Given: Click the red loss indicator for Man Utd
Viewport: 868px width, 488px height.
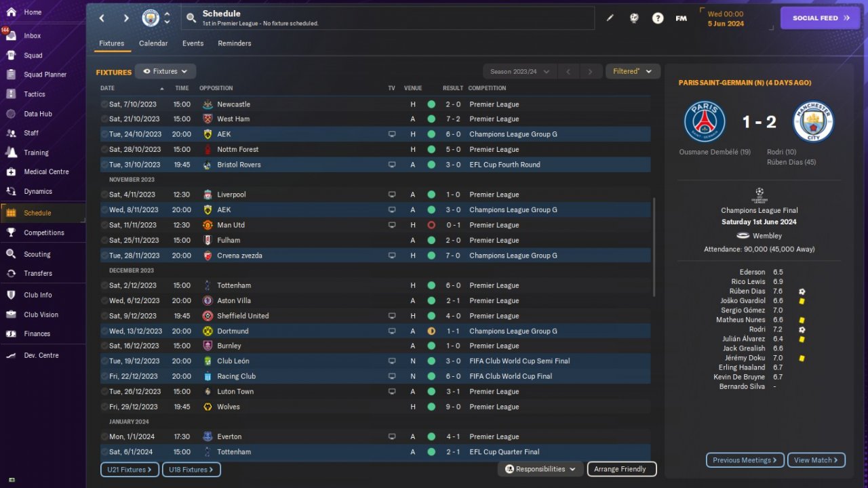Looking at the screenshot, I should click(x=431, y=225).
